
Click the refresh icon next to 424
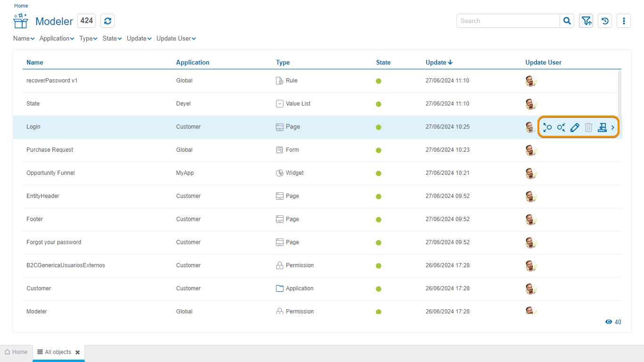point(107,21)
